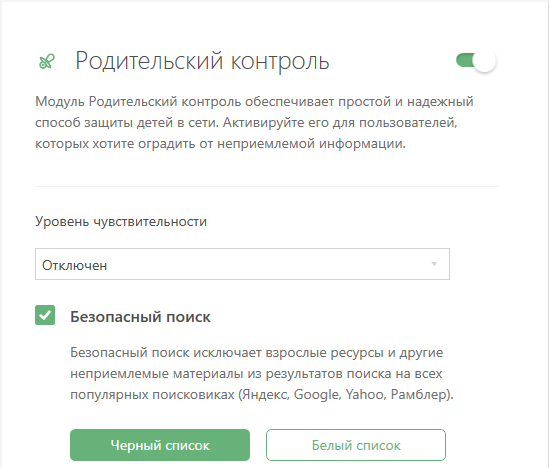
Task: Select the Отключен value text in combo box
Action: click(74, 265)
